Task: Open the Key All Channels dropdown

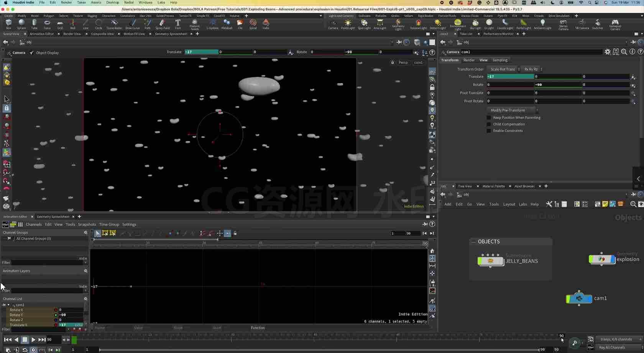Action: point(618,348)
